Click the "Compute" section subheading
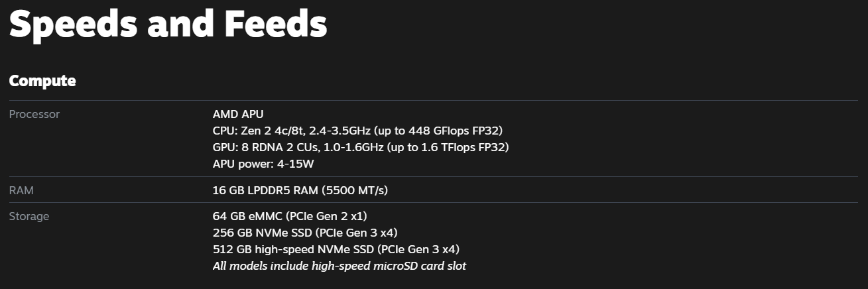 [42, 82]
